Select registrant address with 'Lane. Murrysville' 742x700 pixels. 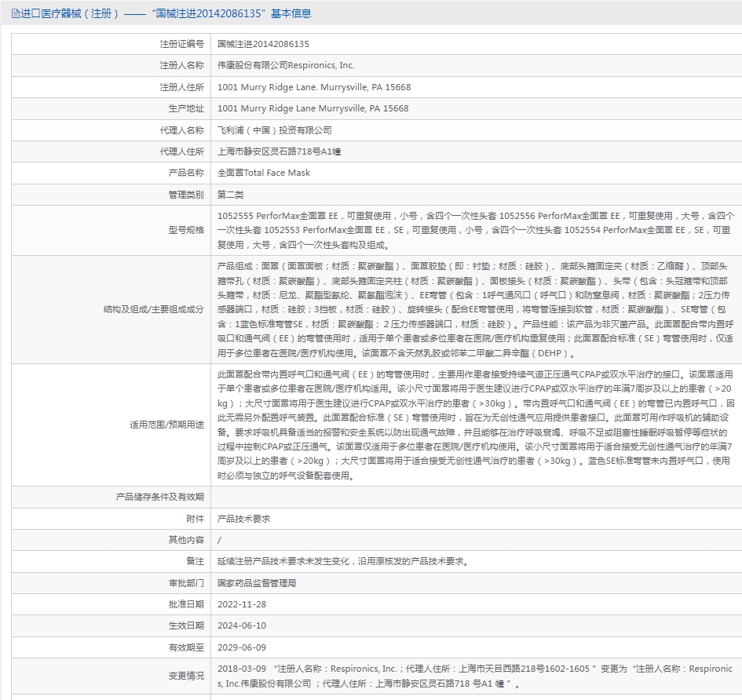point(314,87)
